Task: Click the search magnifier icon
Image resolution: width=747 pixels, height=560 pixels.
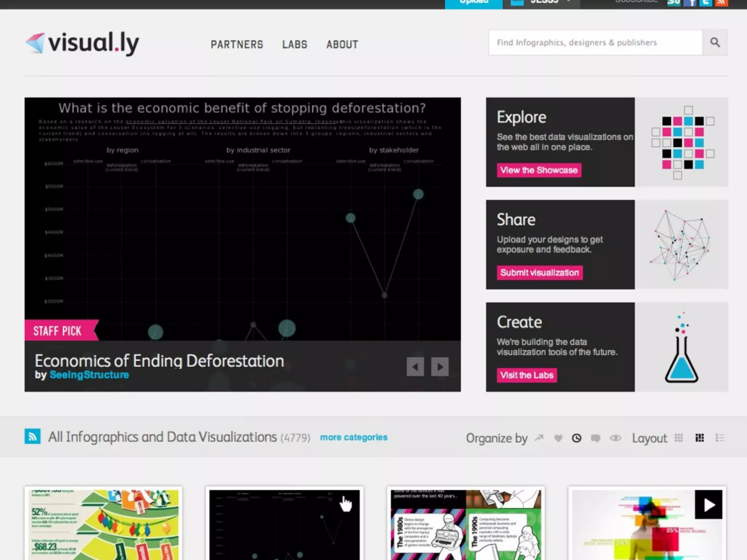Action: tap(715, 43)
